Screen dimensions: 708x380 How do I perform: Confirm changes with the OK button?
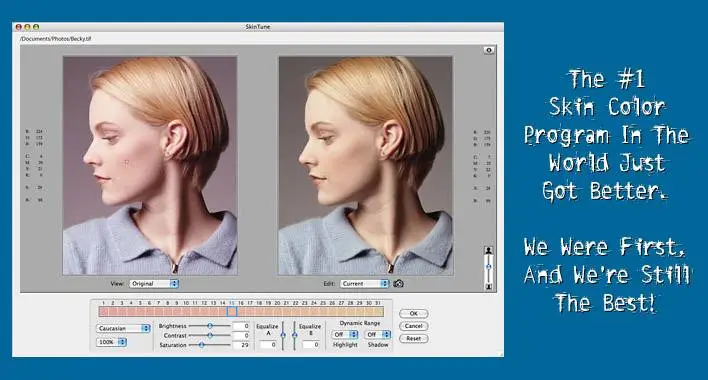414,313
